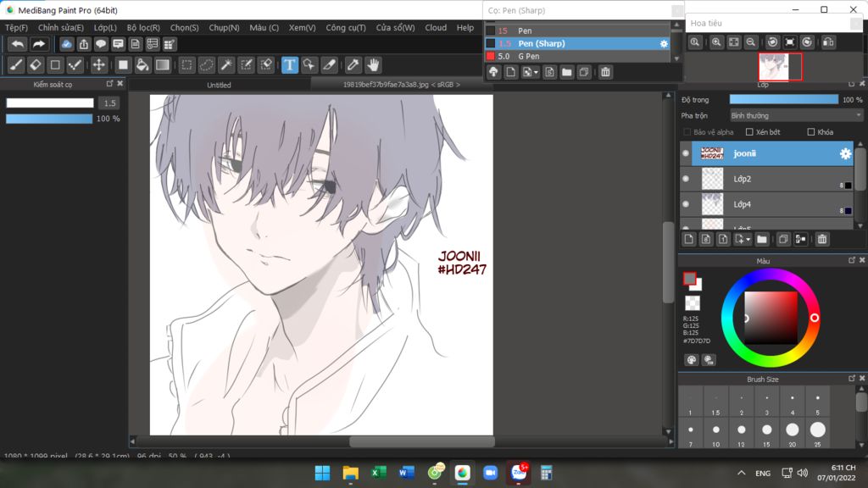Viewport: 868px width, 488px height.
Task: Select the Eraser tool in the toolbar
Action: click(x=36, y=65)
